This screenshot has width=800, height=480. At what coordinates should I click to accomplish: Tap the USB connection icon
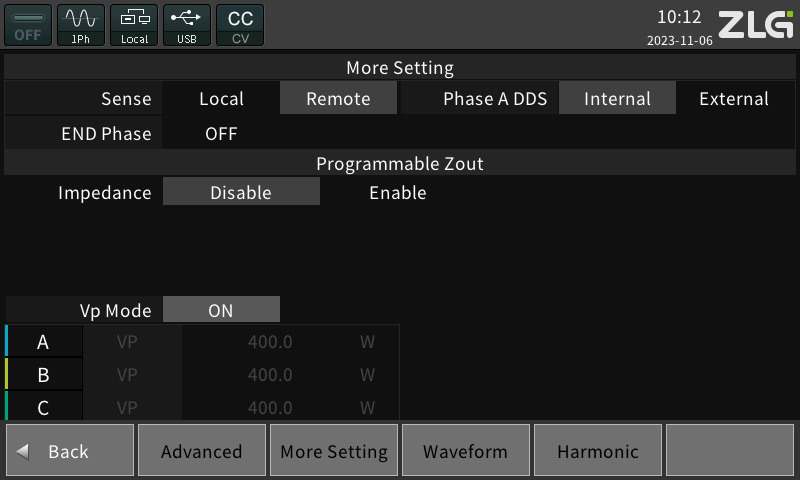click(187, 24)
